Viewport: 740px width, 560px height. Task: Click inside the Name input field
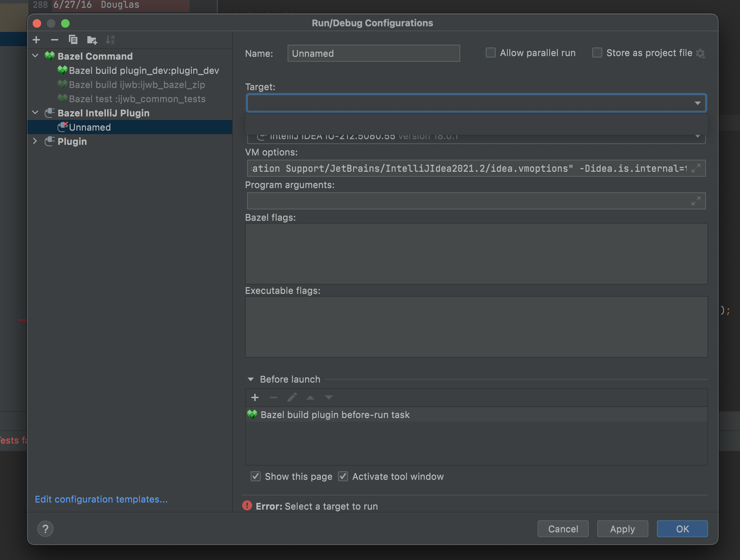(x=373, y=53)
